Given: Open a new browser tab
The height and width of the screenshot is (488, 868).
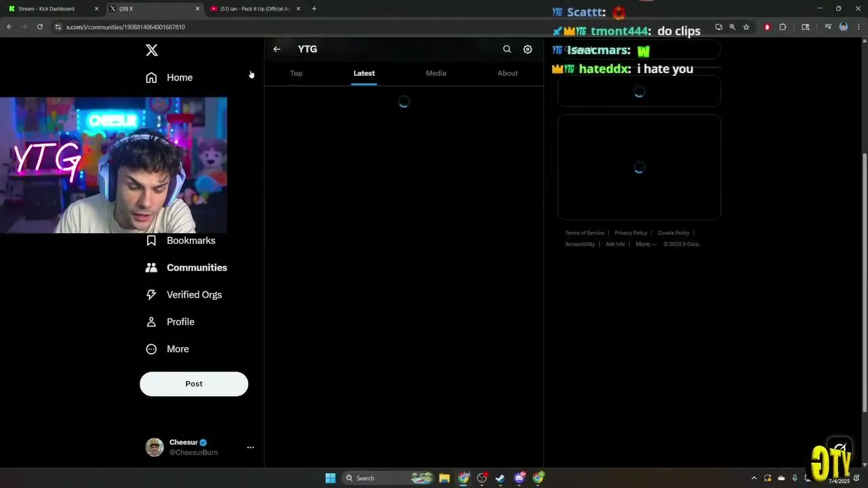Looking at the screenshot, I should (x=314, y=9).
